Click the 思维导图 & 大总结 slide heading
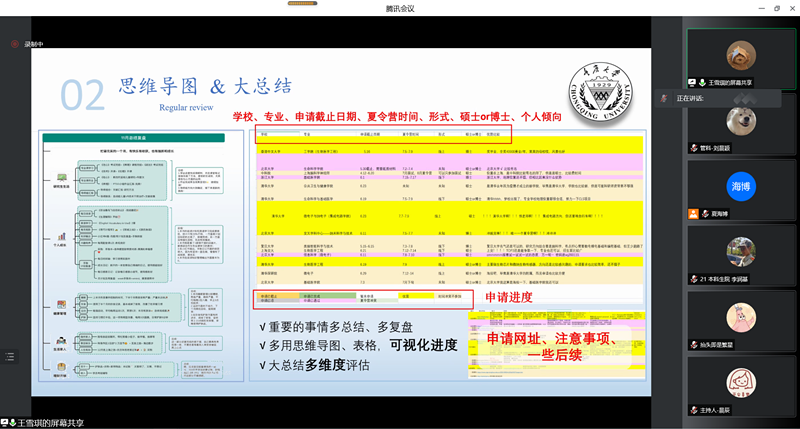The image size is (800, 429). (206, 86)
